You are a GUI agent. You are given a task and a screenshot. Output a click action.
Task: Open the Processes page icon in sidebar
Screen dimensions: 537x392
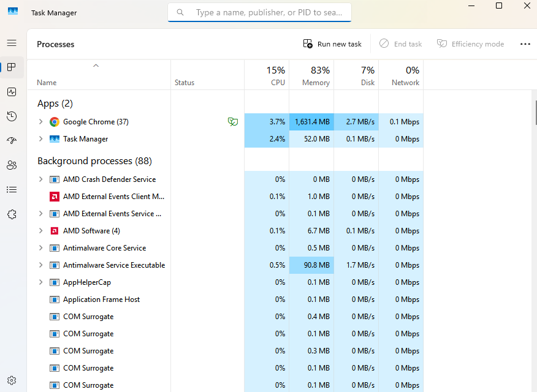click(x=12, y=67)
